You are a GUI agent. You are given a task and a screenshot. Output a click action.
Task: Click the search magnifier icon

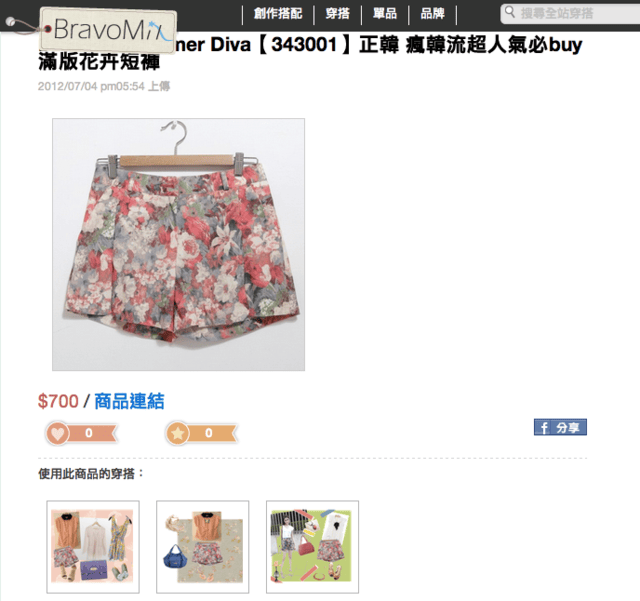click(x=509, y=12)
